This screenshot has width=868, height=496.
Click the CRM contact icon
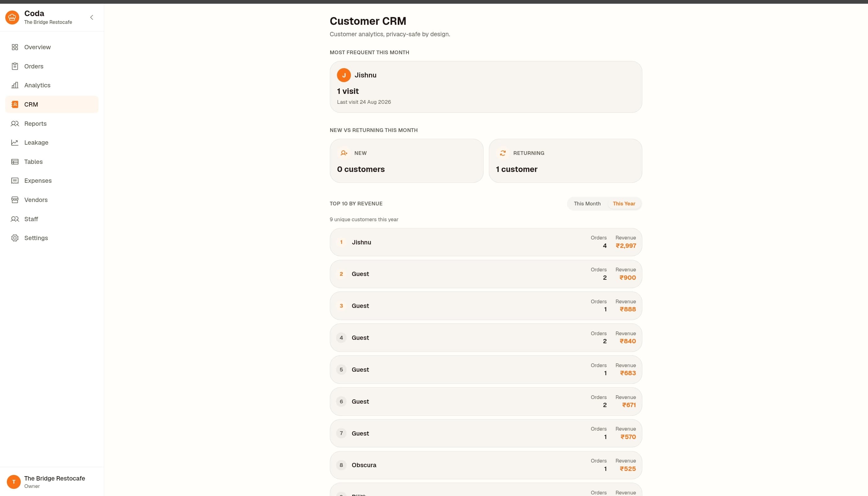[x=15, y=104]
